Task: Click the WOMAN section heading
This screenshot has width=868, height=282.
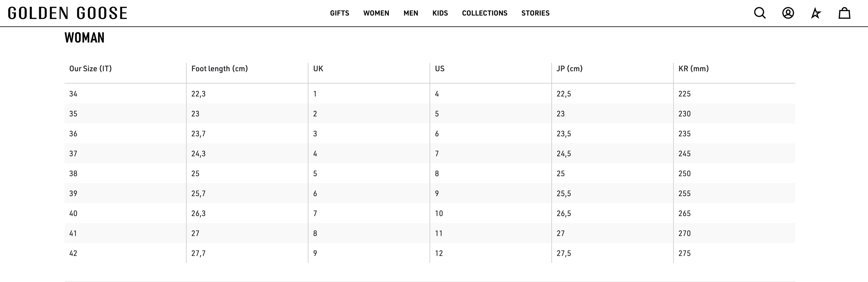Action: click(84, 38)
